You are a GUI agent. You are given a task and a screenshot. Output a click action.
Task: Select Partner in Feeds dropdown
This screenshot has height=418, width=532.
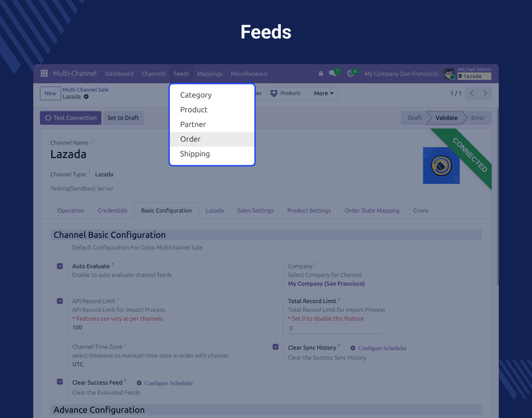212,124
